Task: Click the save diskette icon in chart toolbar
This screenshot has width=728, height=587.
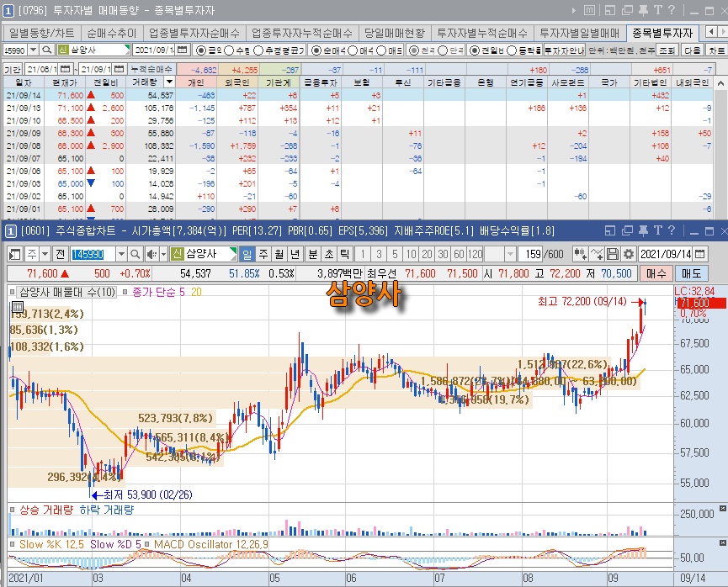Action: [x=613, y=254]
